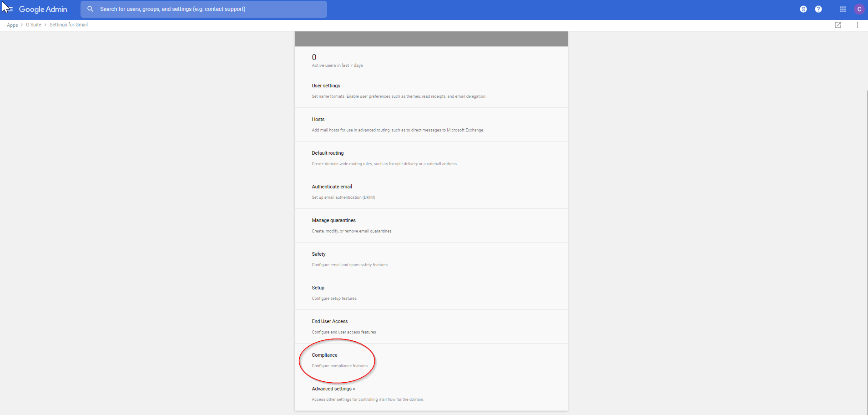Open Safety section
The image size is (868, 415).
click(x=431, y=259)
